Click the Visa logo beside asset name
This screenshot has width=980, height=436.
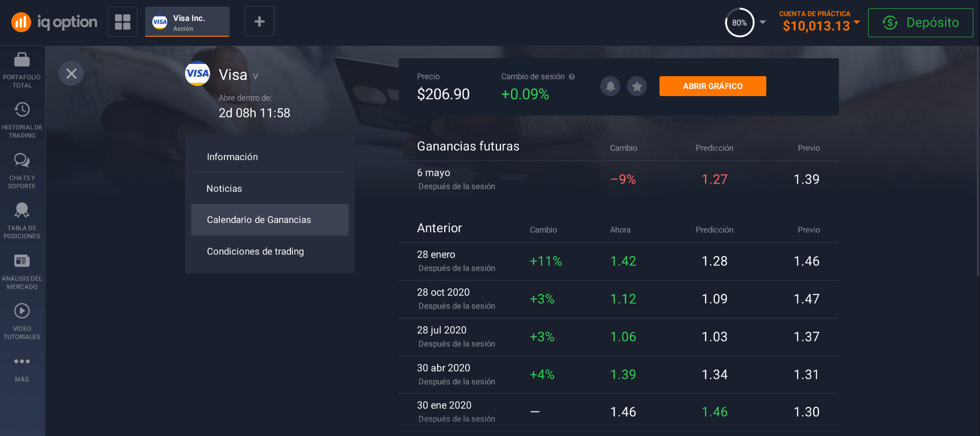point(197,74)
